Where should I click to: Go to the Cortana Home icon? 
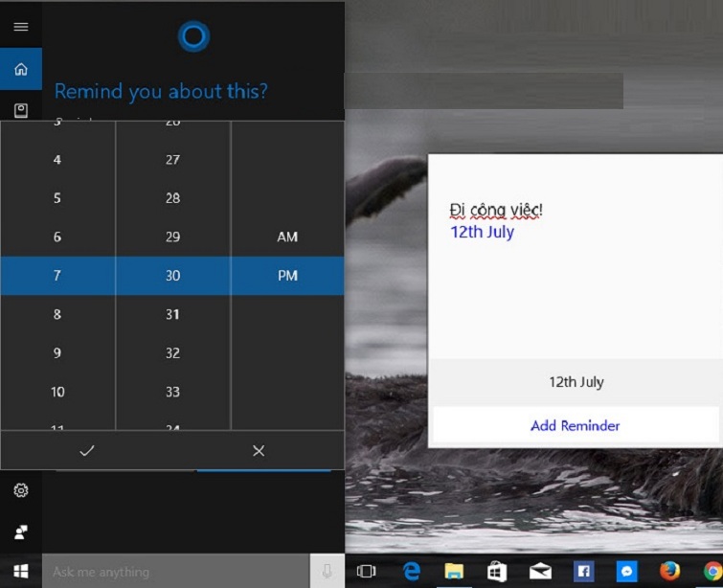click(x=20, y=69)
